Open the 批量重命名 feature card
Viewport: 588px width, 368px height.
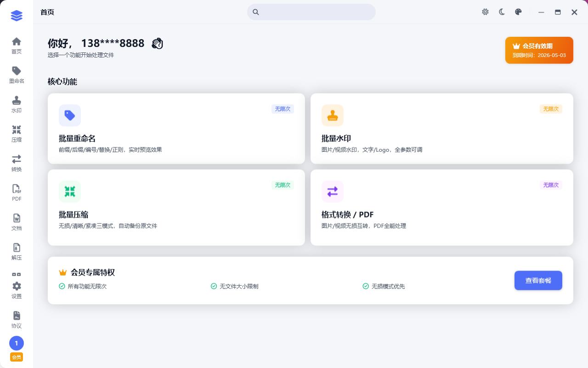176,129
